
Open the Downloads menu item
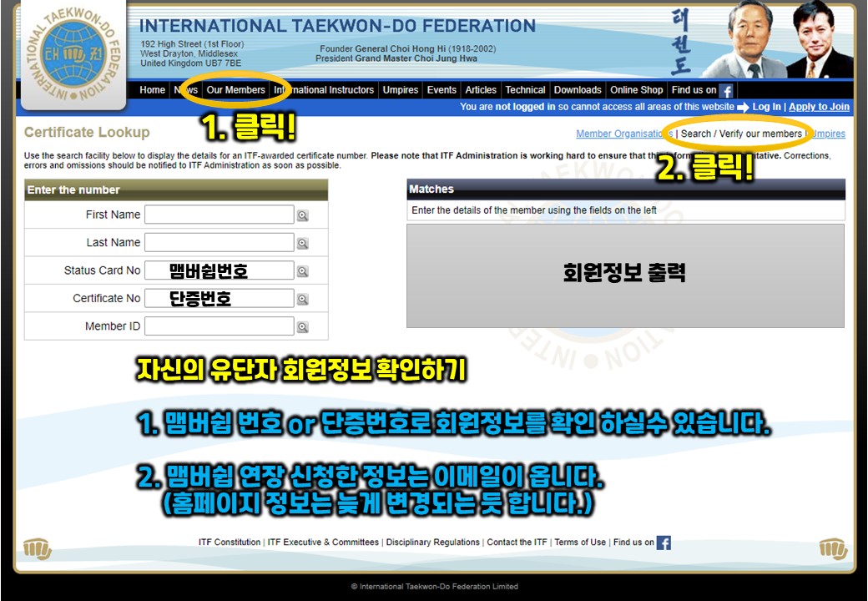578,89
